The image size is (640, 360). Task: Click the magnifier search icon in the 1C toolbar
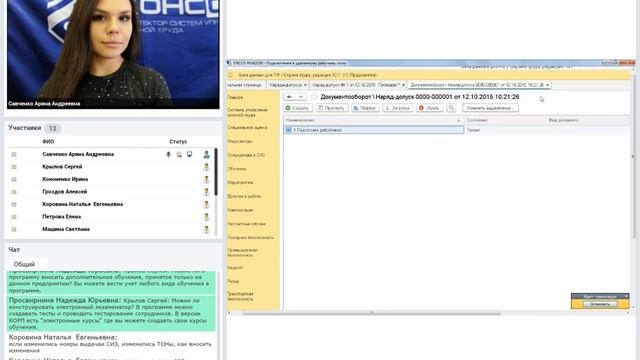pyautogui.click(x=451, y=108)
